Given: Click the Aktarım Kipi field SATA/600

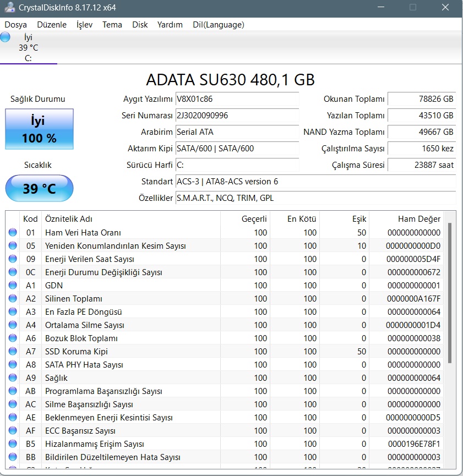Looking at the screenshot, I should (x=237, y=149).
